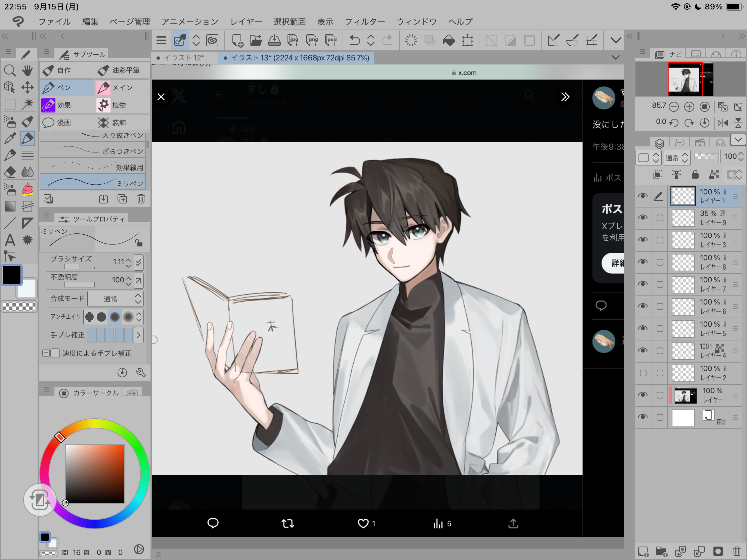Choose the 油彩平筆 sub tool group
This screenshot has height=560, width=747.
tap(122, 70)
